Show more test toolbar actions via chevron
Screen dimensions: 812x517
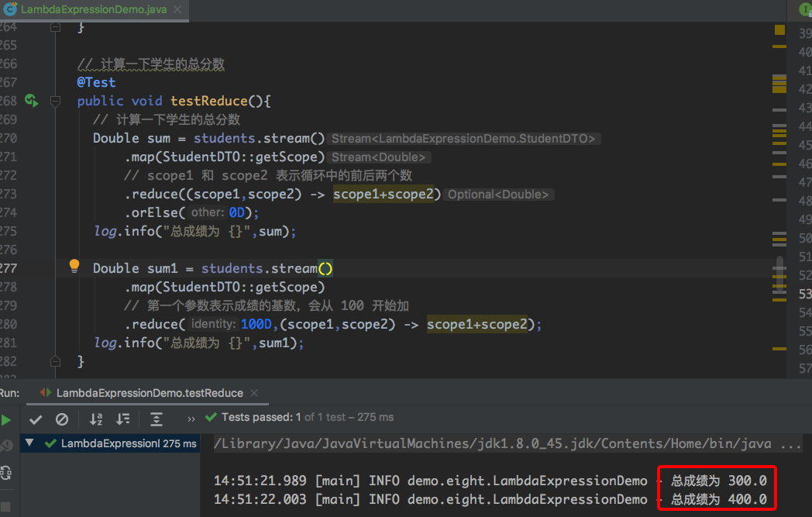point(191,419)
